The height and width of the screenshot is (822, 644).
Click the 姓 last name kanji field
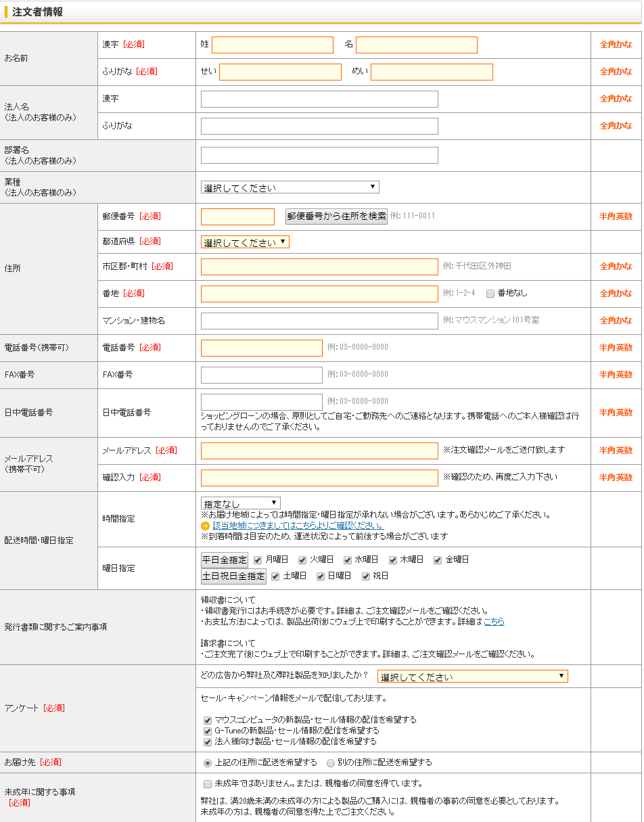coord(272,45)
